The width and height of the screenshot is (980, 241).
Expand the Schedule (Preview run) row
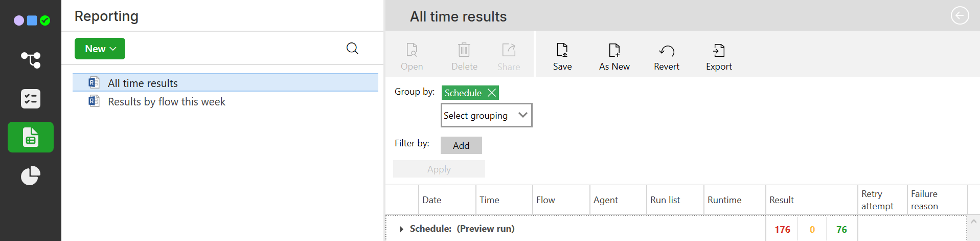coord(401,229)
